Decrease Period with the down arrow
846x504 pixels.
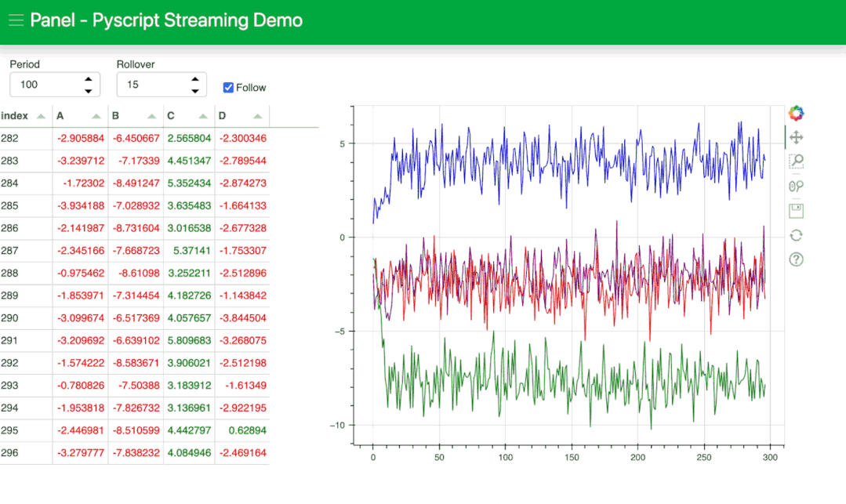(89, 90)
